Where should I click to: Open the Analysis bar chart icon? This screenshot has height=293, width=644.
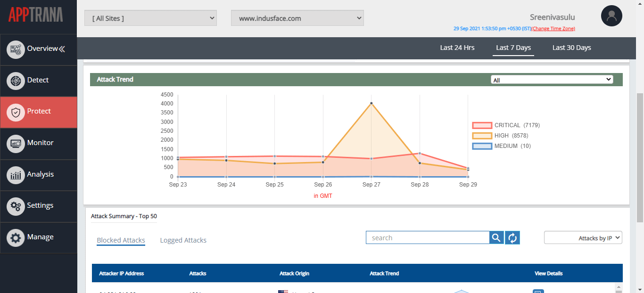16,175
